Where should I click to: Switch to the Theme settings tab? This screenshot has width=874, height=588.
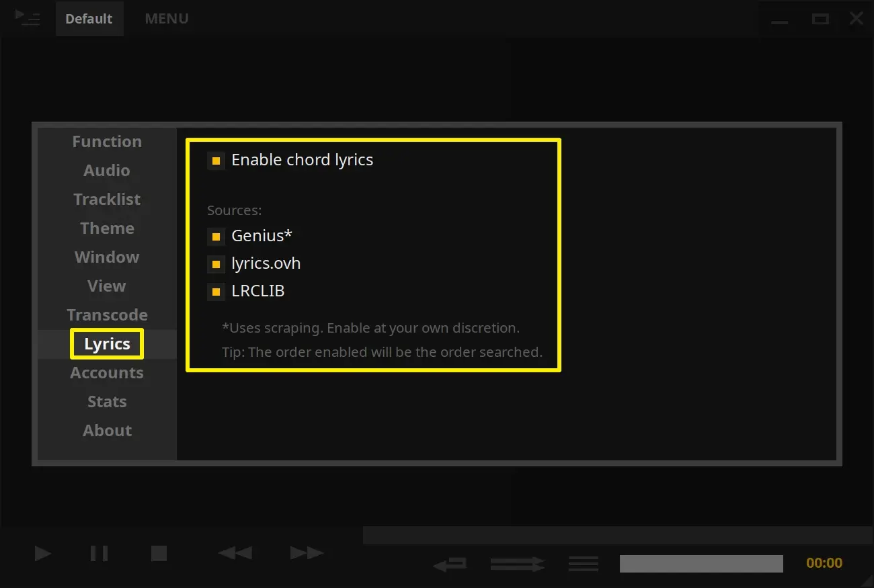pos(107,228)
